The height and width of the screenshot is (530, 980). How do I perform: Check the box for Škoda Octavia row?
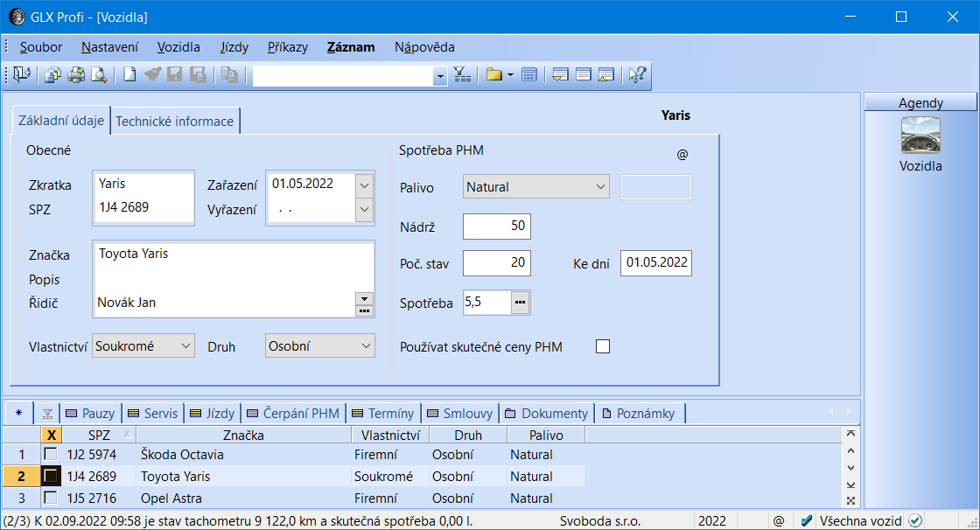(x=51, y=455)
